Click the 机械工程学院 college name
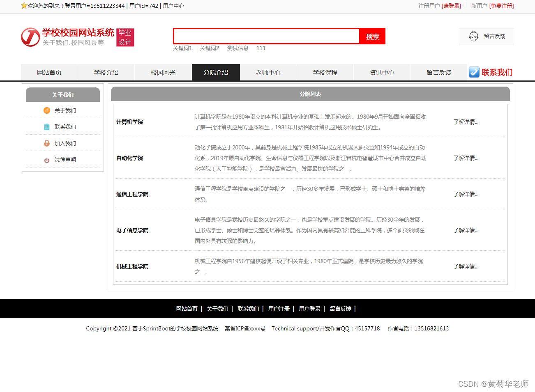Screen dimensions: 535x392 click(132, 266)
